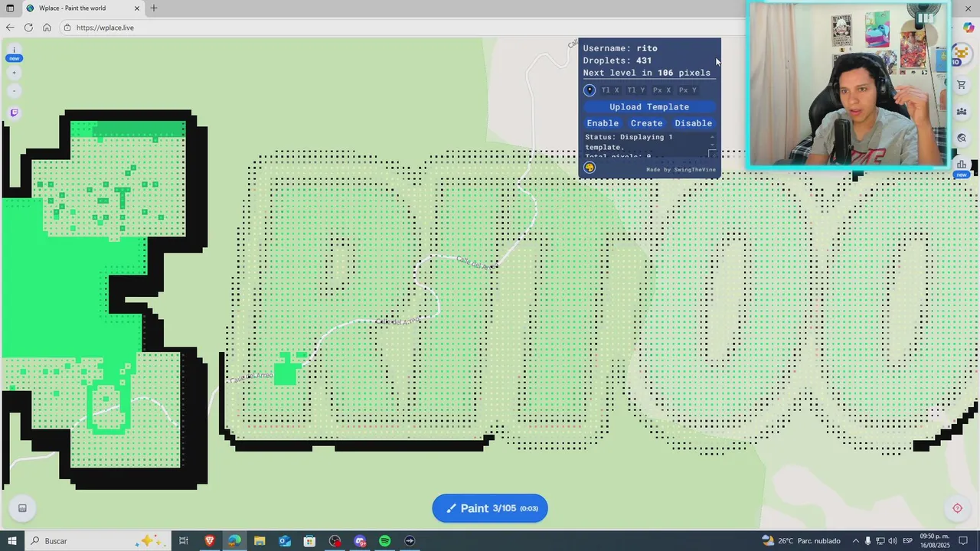Screen dimensions: 980x551
Task: Open Discord from taskbar
Action: coord(360,541)
